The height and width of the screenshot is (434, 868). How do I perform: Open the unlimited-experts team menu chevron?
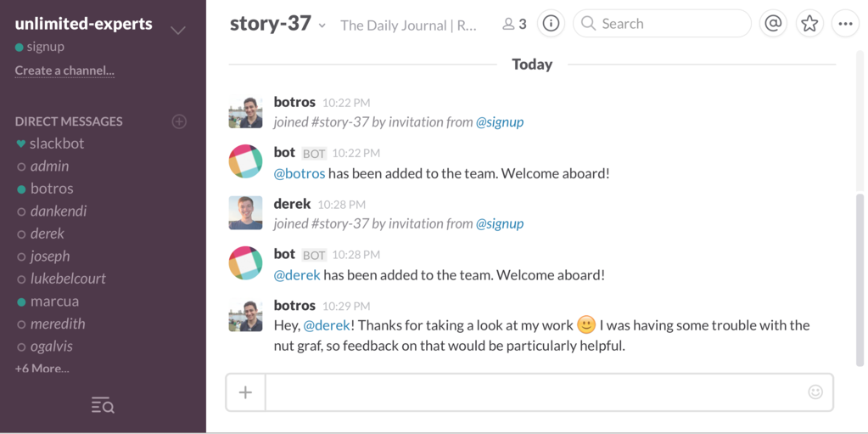coord(177,31)
